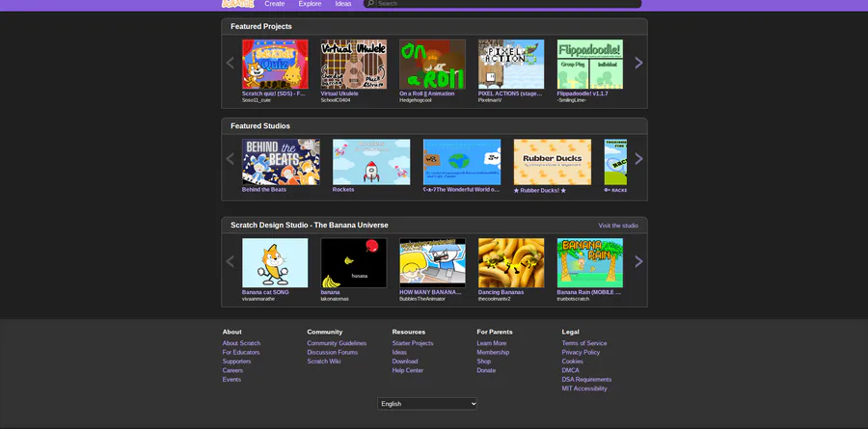The height and width of the screenshot is (429, 868).
Task: Go to previous Featured Projects slide
Action: pos(231,63)
